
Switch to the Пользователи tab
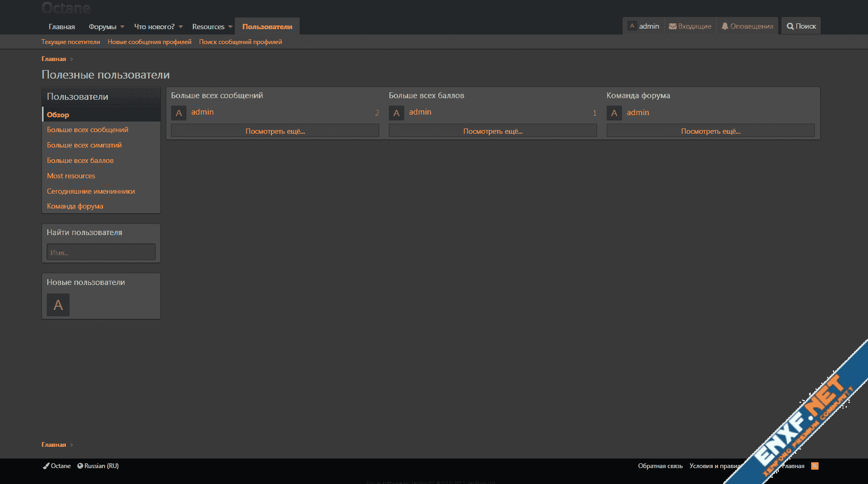267,27
